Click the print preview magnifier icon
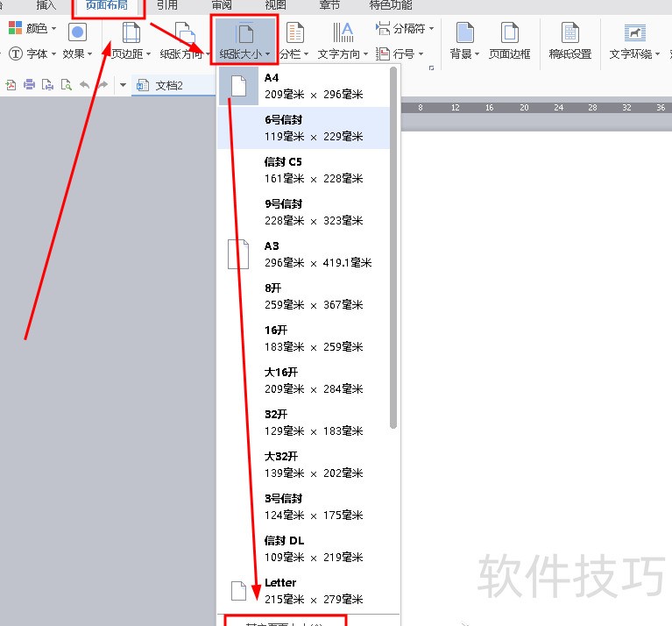 66,84
